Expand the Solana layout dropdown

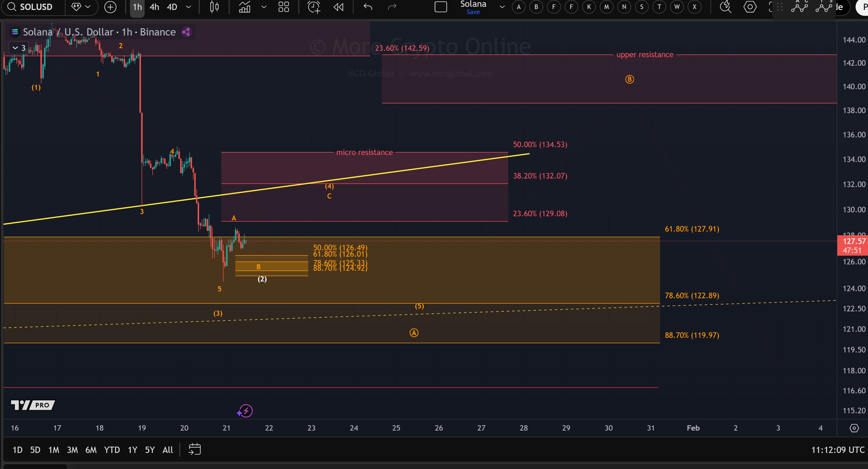pos(501,7)
